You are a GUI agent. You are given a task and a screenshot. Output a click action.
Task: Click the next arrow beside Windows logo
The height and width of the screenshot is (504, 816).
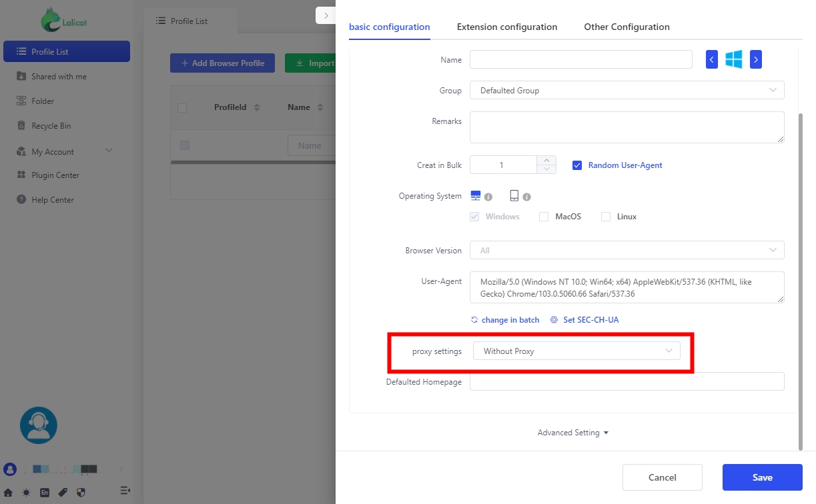point(755,60)
